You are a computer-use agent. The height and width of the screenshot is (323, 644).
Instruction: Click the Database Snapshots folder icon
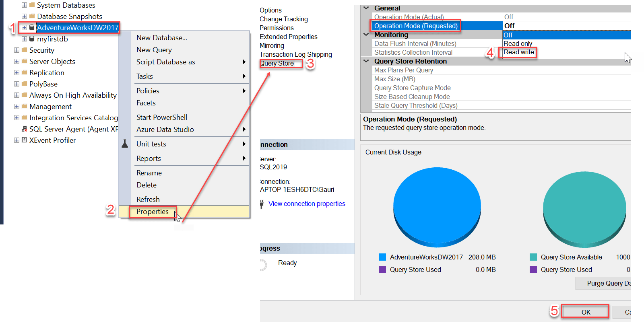[x=32, y=16]
